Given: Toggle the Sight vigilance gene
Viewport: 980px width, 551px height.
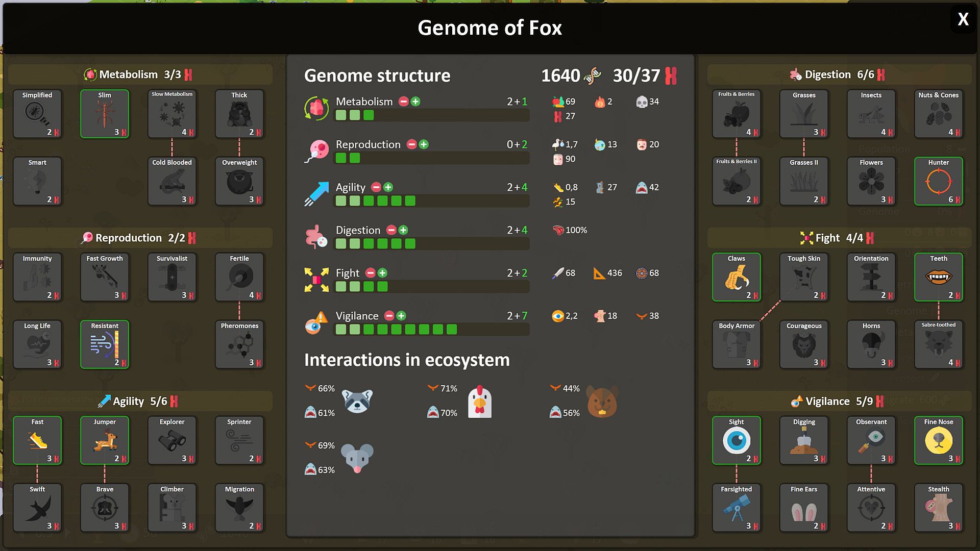Looking at the screenshot, I should click(x=736, y=440).
